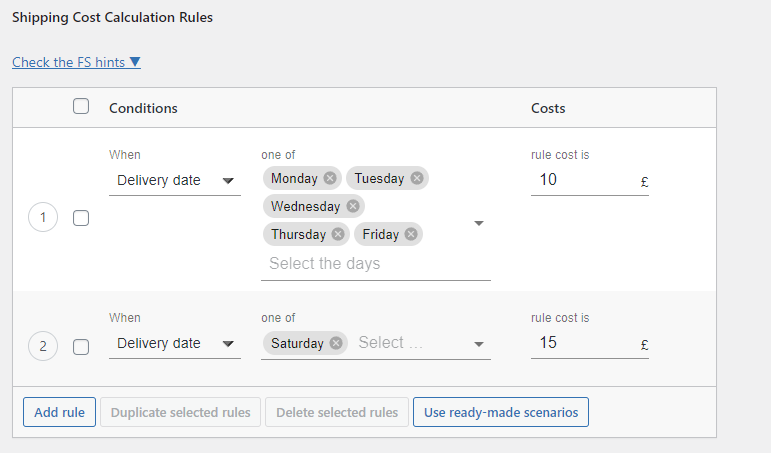Click the Delete selected rules button
The image size is (771, 453).
pyautogui.click(x=337, y=412)
